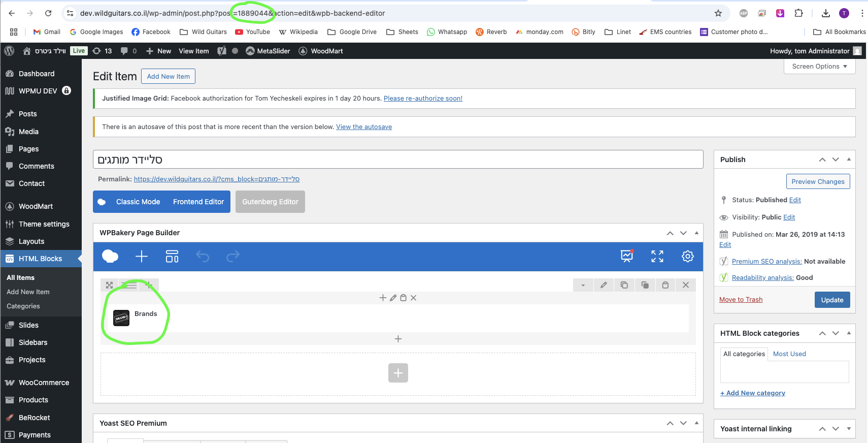Collapse the Publish panel triangle
Viewport: 868px width, 443px height.
tap(849, 160)
